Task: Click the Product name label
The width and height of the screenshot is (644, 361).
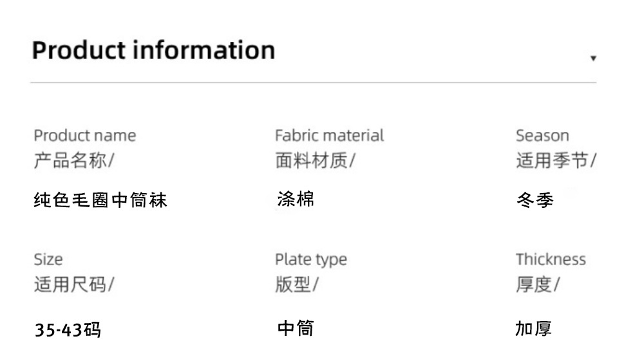Action: (x=85, y=136)
